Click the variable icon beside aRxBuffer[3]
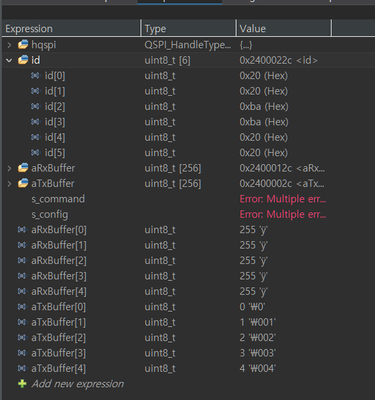Screen dimensions: 375x400 click(22, 276)
